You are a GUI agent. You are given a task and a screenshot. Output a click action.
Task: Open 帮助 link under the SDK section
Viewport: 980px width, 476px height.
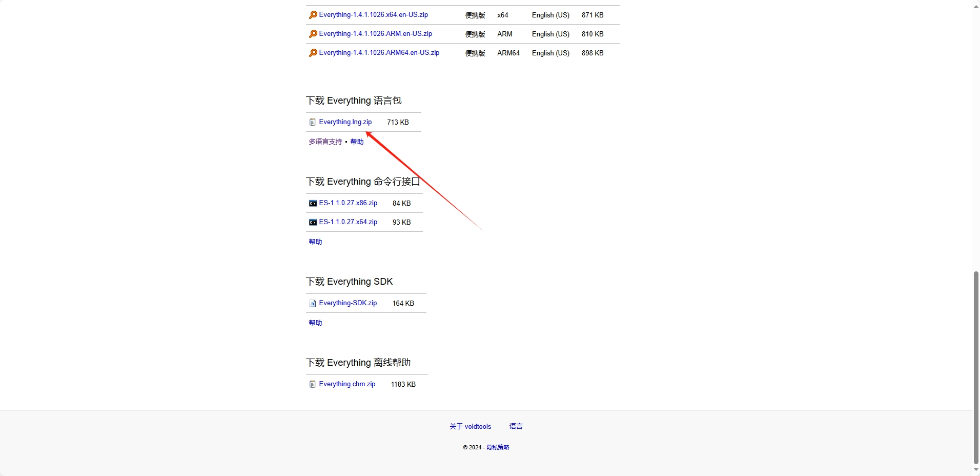pos(315,323)
